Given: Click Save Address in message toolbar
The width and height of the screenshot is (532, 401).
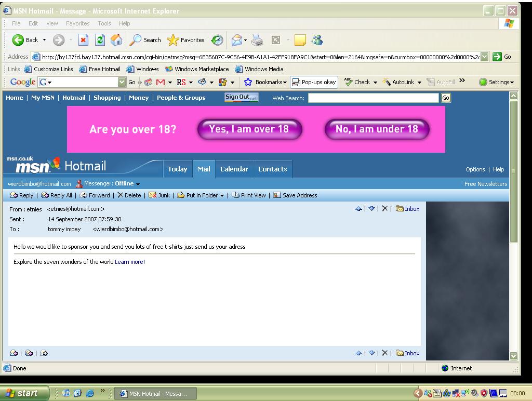Looking at the screenshot, I should (295, 195).
